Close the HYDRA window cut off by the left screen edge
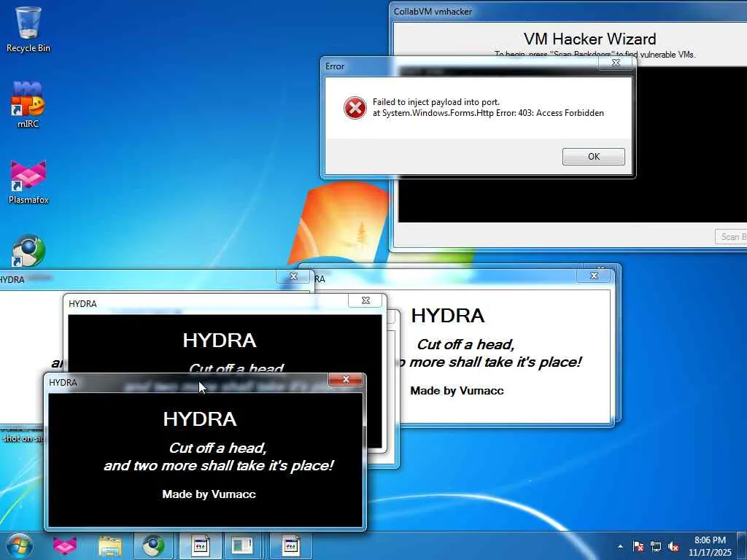The image size is (747, 560). pyautogui.click(x=293, y=276)
